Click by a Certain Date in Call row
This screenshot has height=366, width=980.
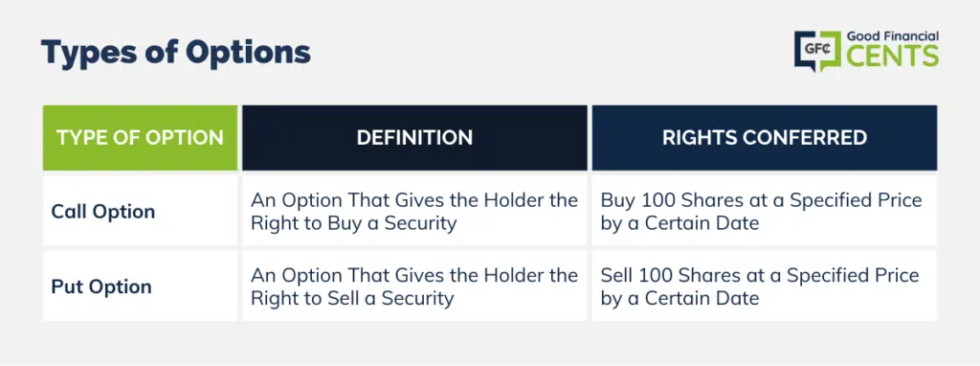click(x=680, y=223)
